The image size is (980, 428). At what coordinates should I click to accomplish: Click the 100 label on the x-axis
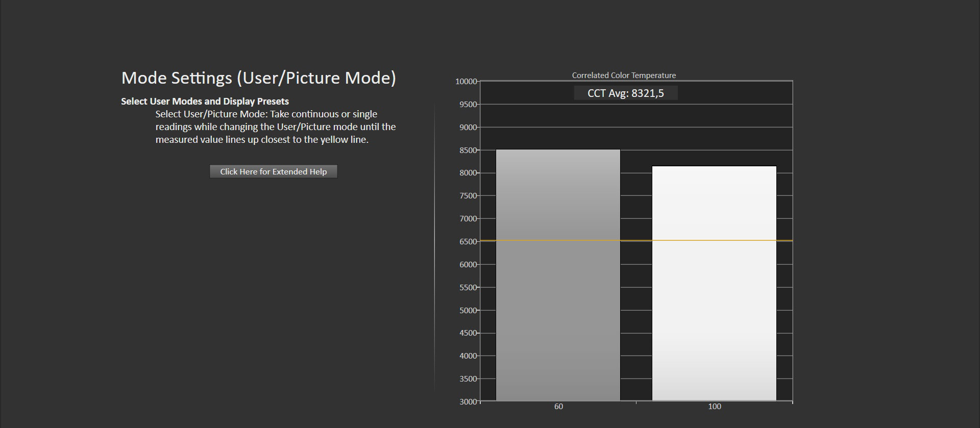[714, 407]
